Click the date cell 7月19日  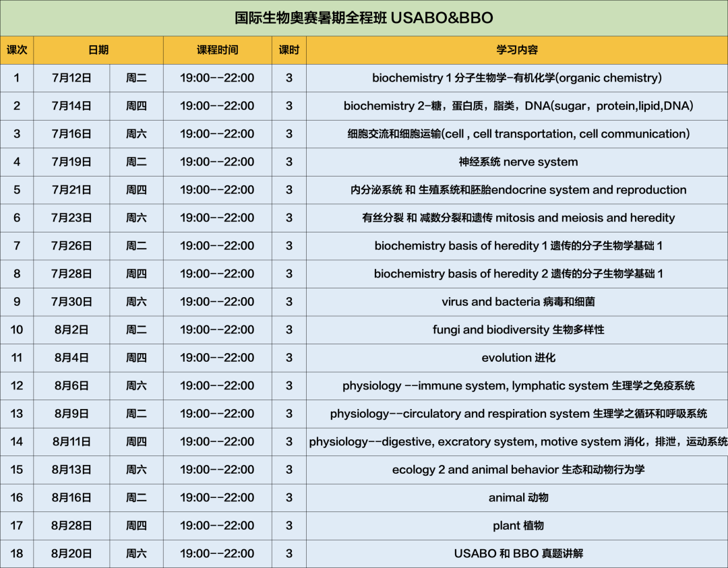tap(71, 162)
